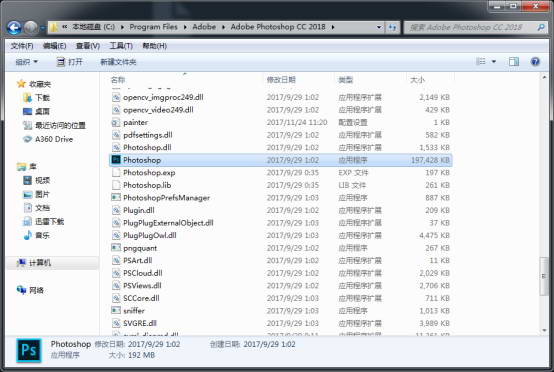554x372 pixels.
Task: Sort by Size (大小) column header
Action: [x=417, y=80]
